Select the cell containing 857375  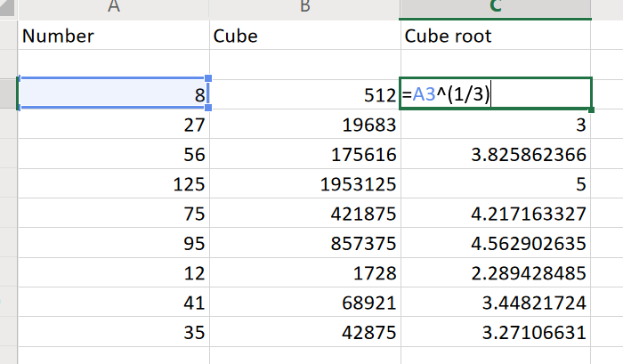[304, 246]
